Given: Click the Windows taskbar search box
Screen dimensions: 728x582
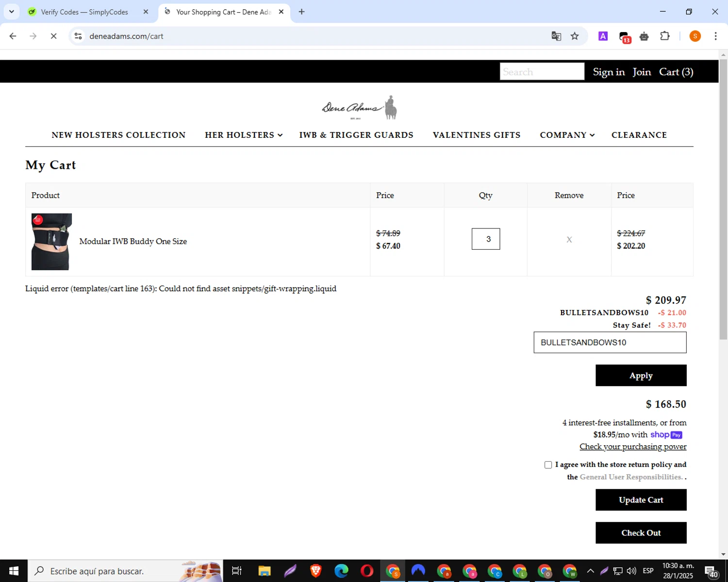Looking at the screenshot, I should (125, 571).
